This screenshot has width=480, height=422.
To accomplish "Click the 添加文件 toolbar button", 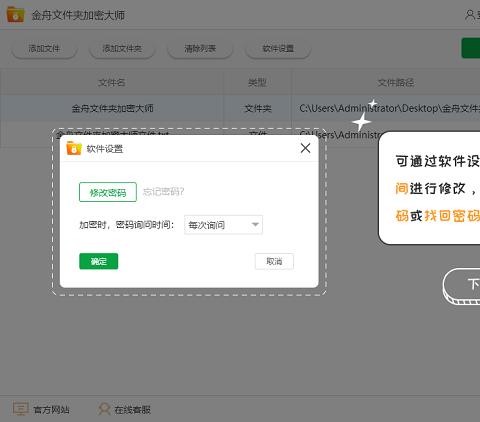I will (44, 49).
